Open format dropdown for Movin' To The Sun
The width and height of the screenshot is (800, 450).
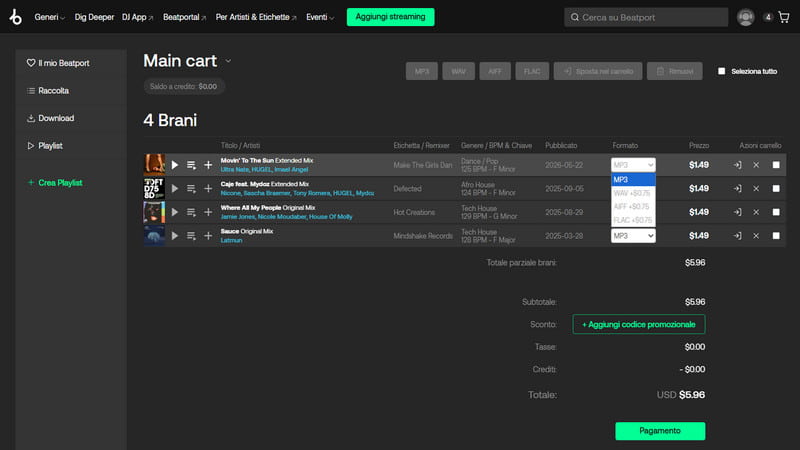(x=633, y=165)
